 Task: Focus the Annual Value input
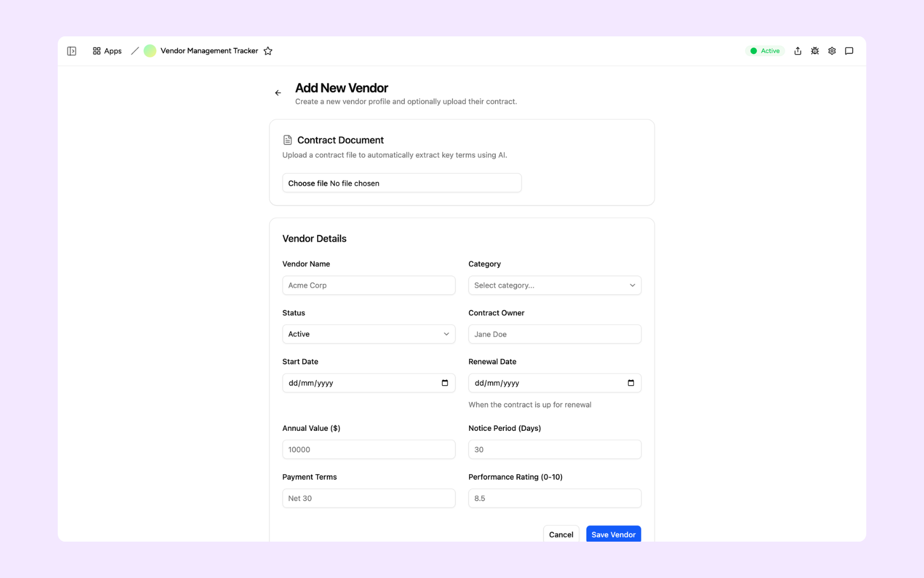pos(368,450)
